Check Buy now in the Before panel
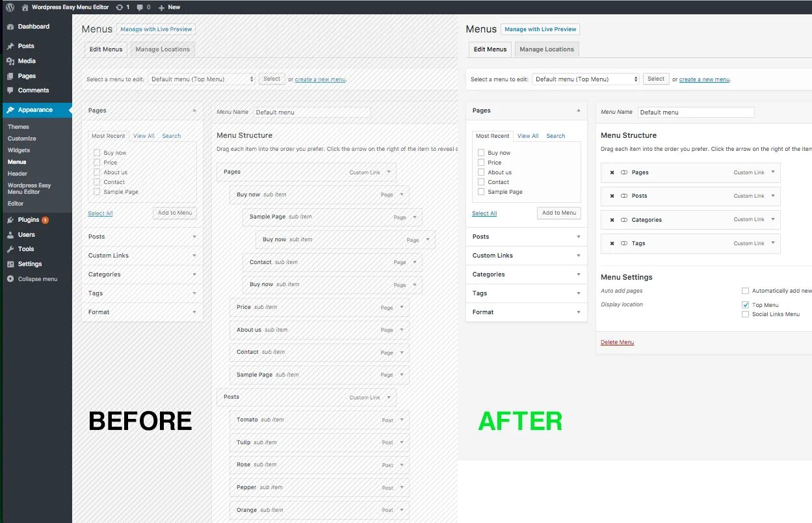The width and height of the screenshot is (812, 523). click(x=97, y=153)
